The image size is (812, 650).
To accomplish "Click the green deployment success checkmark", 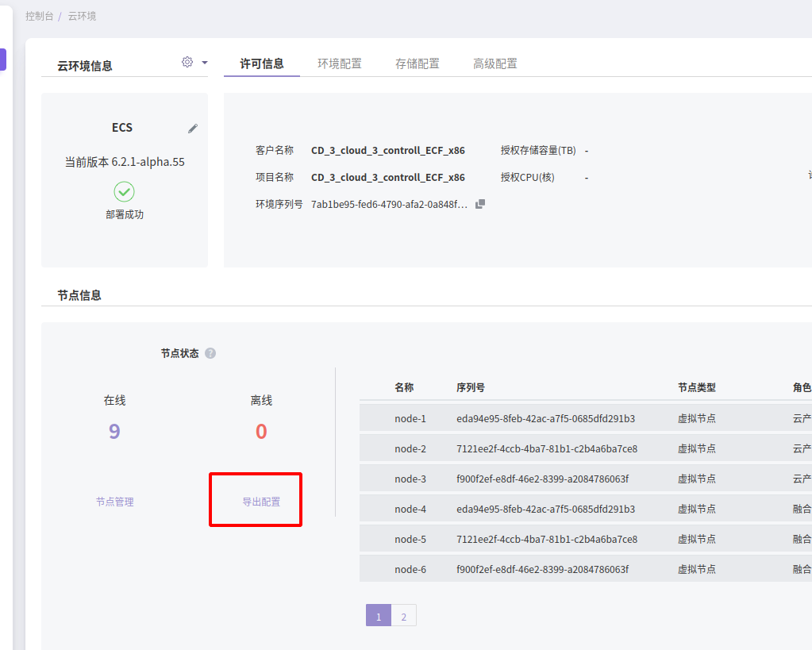I will (x=125, y=191).
